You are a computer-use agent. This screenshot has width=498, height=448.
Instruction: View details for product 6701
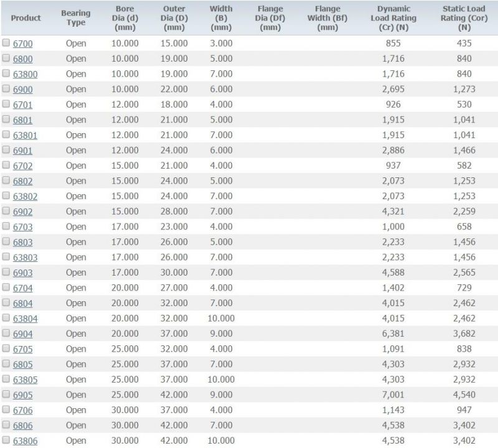(x=23, y=105)
